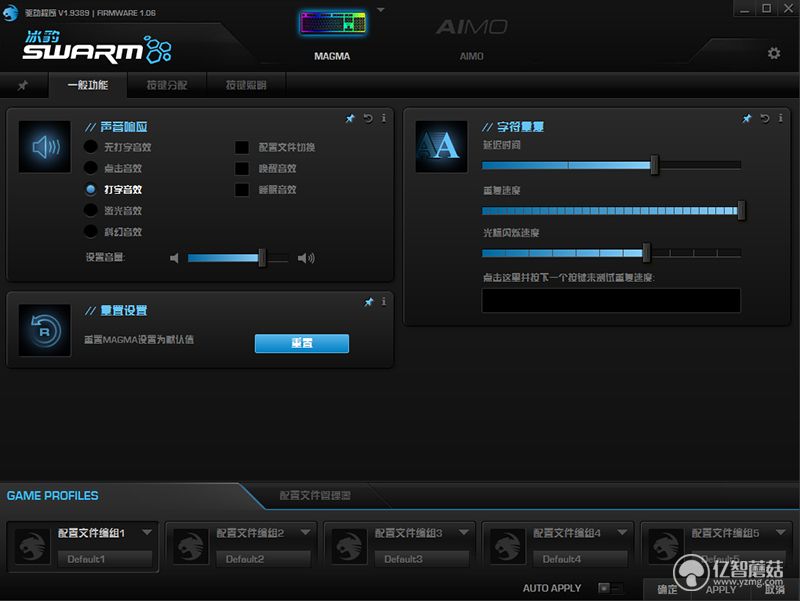Open the 配置文件编组3 dropdown arrow
The image size is (800, 601).
[x=464, y=533]
